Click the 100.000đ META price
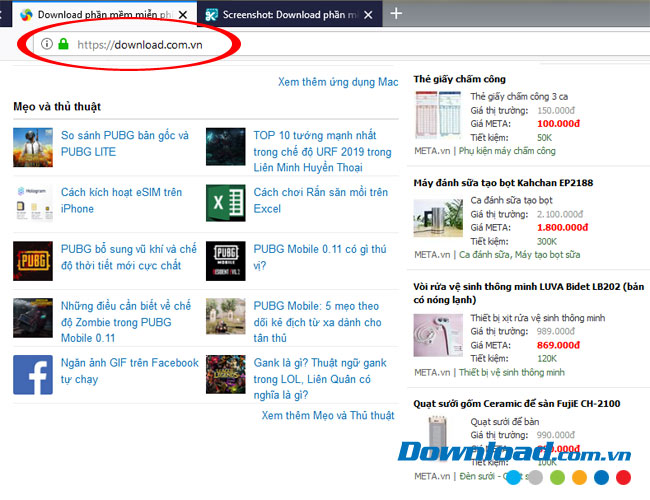 point(558,124)
